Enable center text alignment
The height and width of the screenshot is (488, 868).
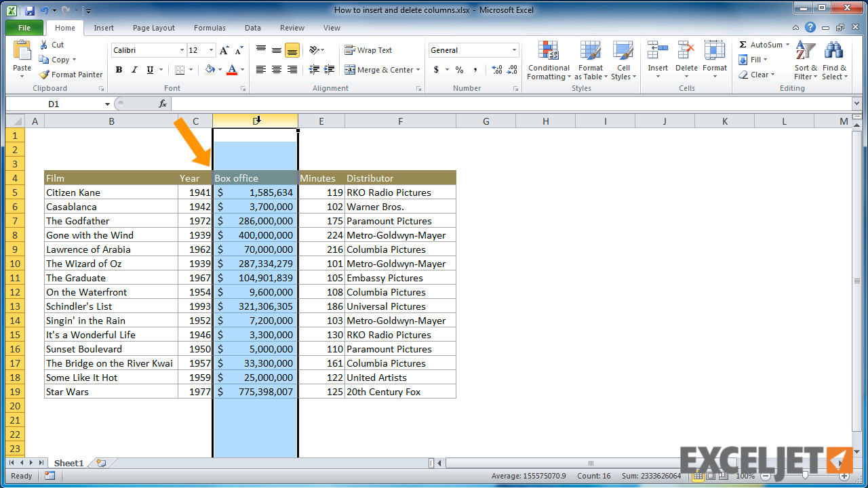[x=276, y=70]
